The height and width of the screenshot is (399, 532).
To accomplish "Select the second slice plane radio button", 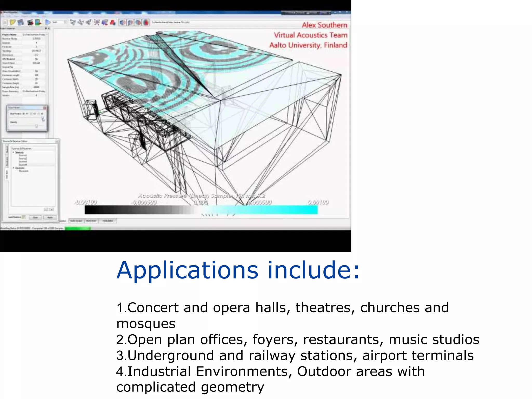I will pos(31,114).
